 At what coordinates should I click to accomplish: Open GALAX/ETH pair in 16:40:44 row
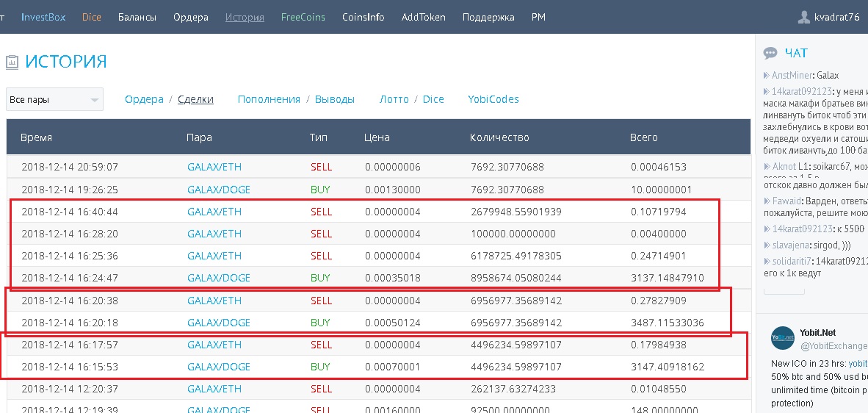click(x=214, y=212)
